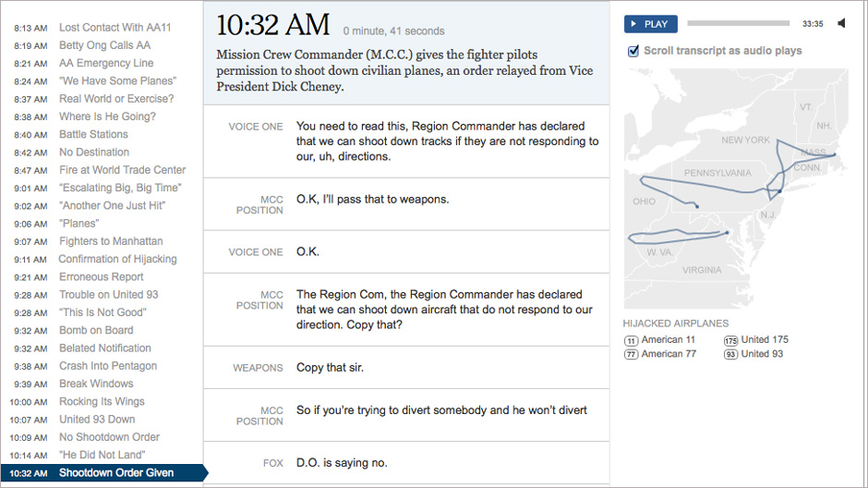Seek within the audio progress bar

[739, 24]
